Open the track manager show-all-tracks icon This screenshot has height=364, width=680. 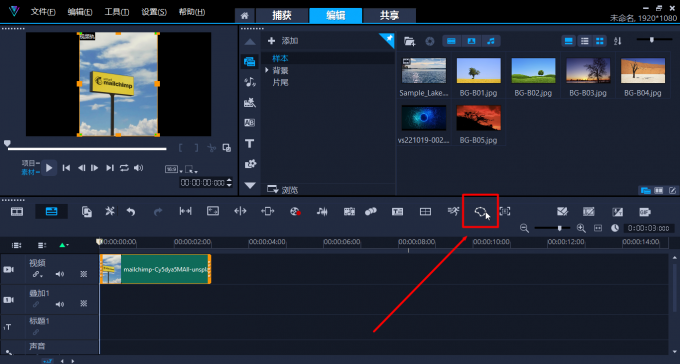16,245
